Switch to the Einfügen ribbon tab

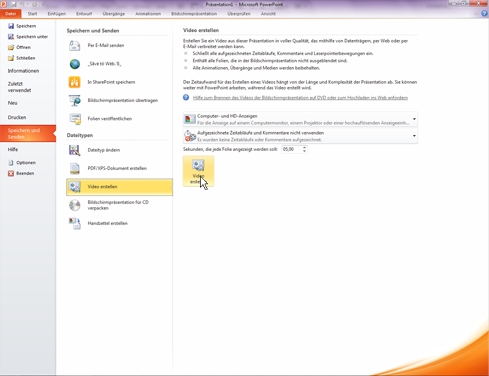pos(57,14)
